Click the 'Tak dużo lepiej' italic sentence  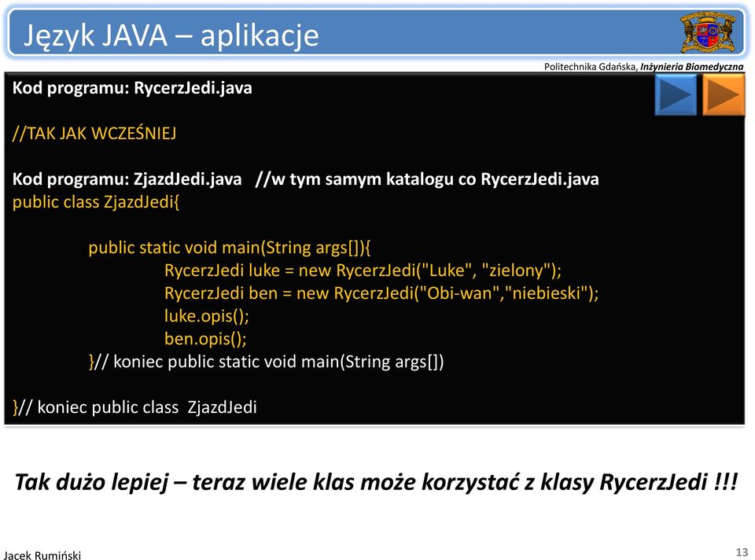(x=376, y=481)
